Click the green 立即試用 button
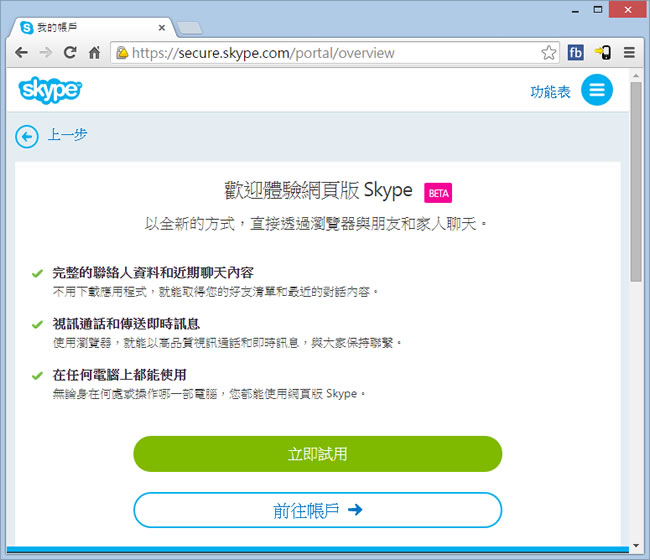 (318, 454)
